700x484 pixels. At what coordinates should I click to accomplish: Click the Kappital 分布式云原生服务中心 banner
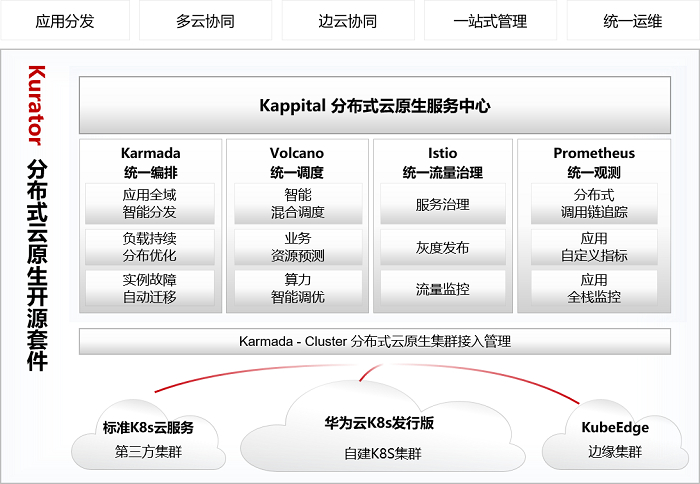[x=375, y=105]
